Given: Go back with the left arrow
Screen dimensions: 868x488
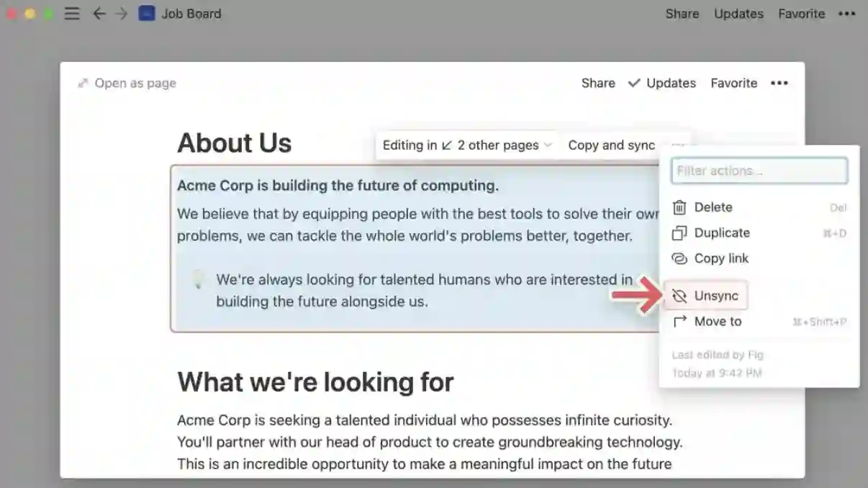Looking at the screenshot, I should 99,14.
